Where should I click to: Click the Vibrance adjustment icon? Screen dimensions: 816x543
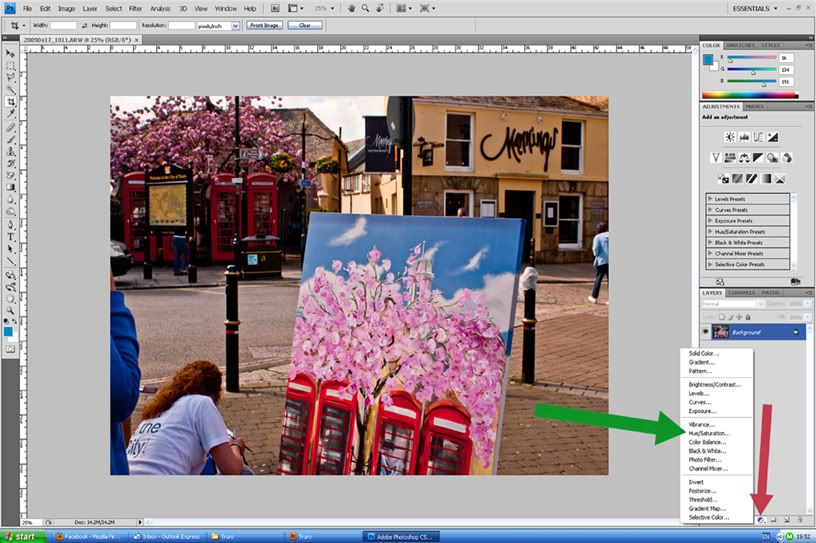pos(716,158)
